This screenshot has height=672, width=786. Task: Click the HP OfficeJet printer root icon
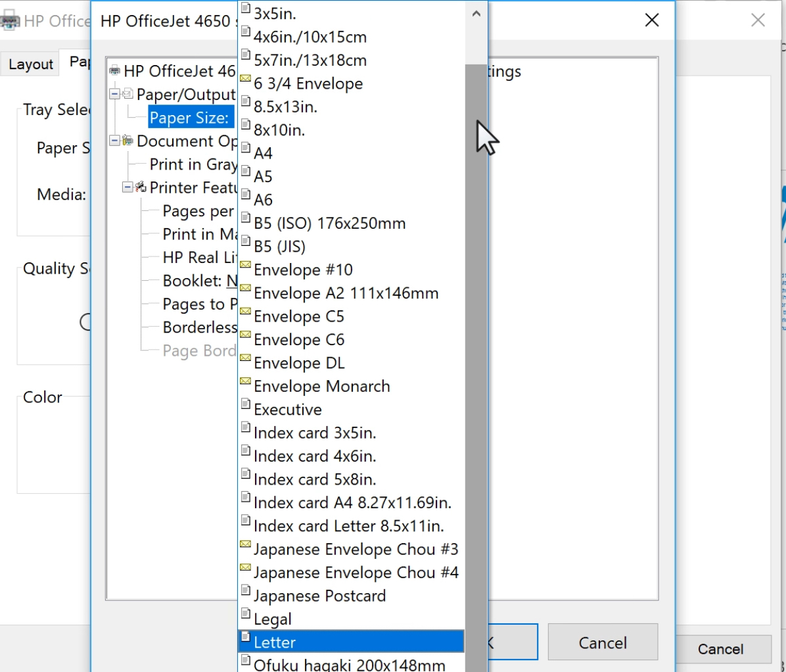(x=115, y=70)
